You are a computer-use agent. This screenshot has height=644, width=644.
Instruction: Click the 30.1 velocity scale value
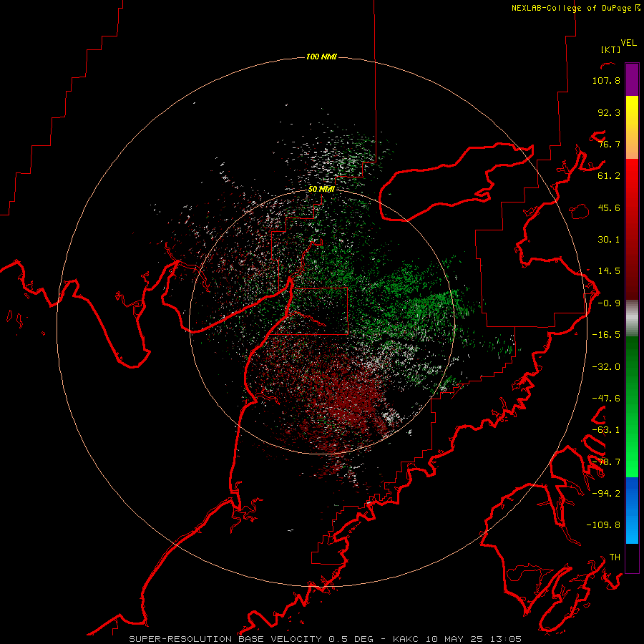click(609, 240)
